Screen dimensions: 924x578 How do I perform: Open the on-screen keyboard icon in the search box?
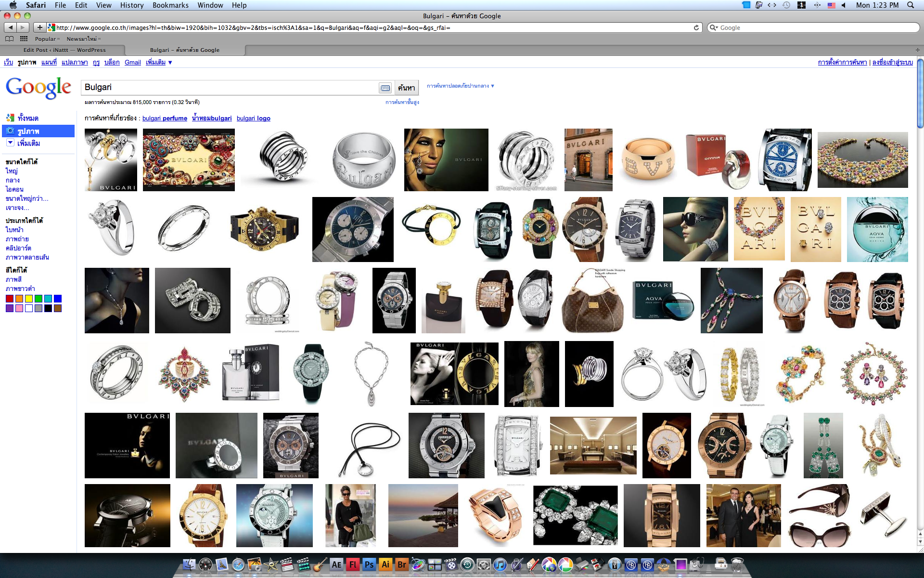pyautogui.click(x=385, y=88)
